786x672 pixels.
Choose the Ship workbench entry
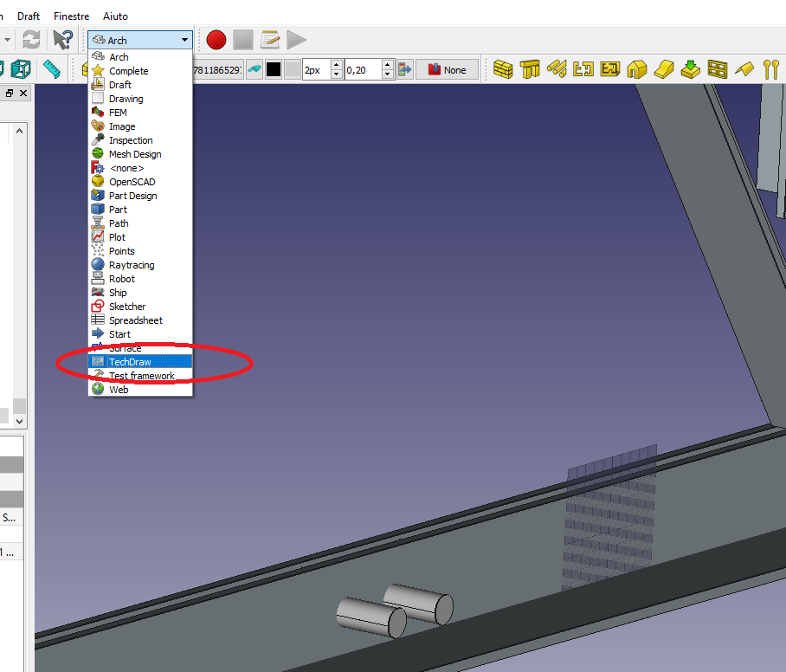pyautogui.click(x=140, y=293)
